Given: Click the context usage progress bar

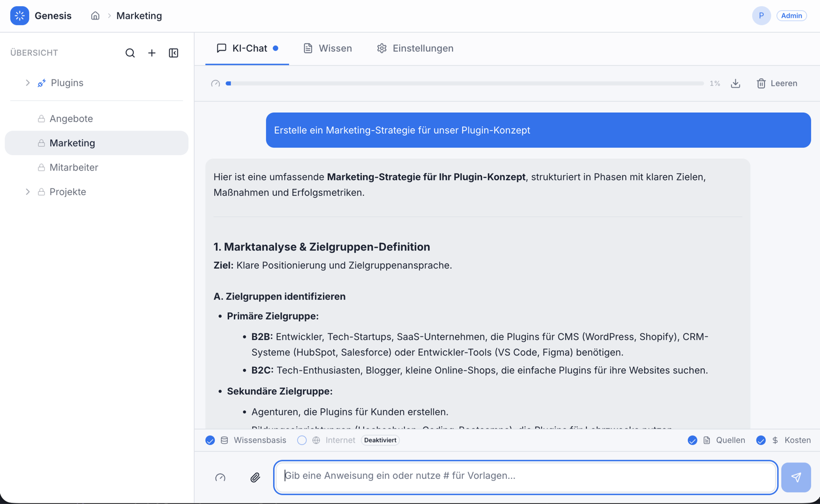Looking at the screenshot, I should (x=465, y=83).
